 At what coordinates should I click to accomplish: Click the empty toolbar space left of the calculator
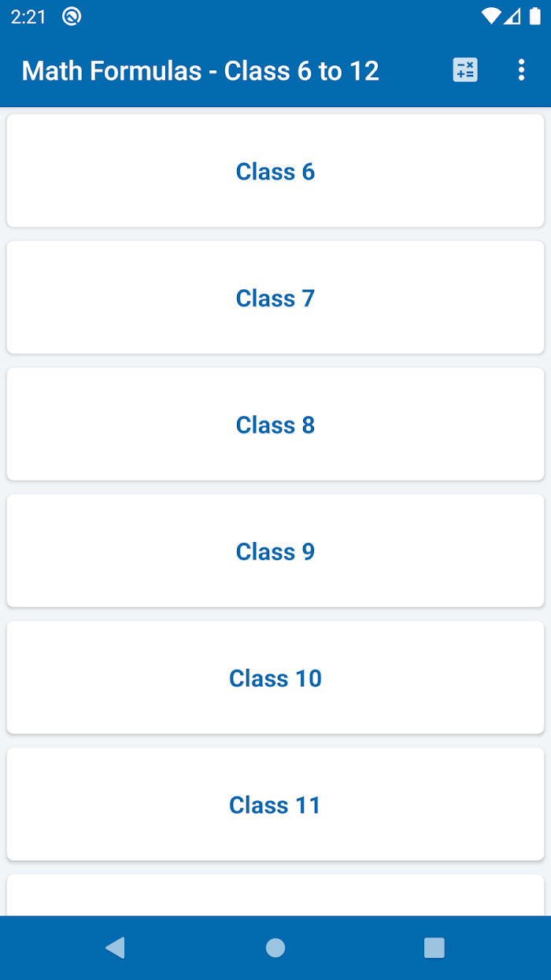[x=416, y=70]
